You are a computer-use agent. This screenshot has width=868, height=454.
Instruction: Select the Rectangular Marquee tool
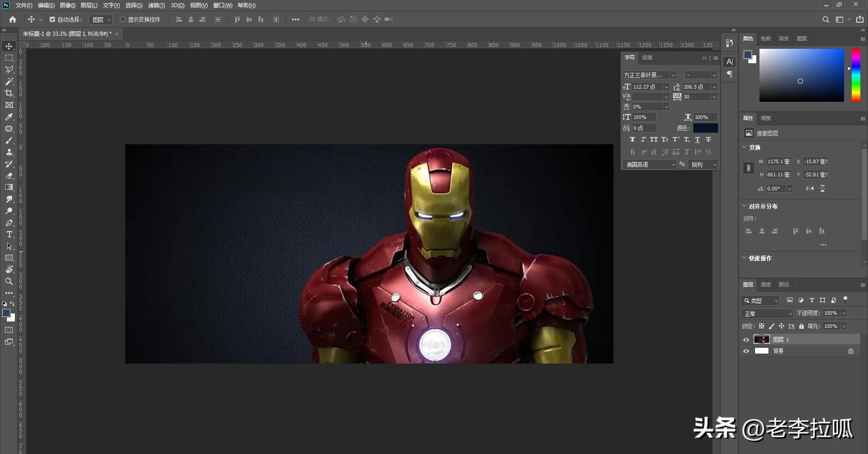(9, 58)
